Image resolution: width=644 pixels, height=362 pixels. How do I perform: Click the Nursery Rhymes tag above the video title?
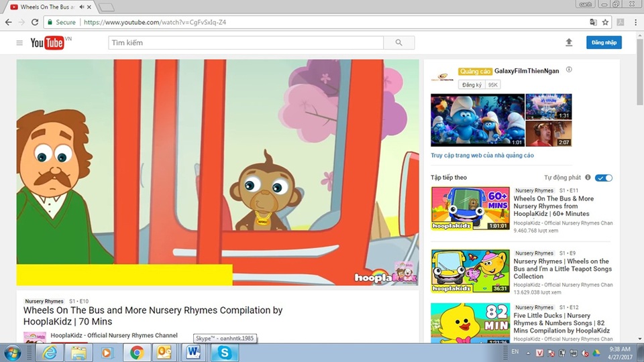(x=44, y=301)
